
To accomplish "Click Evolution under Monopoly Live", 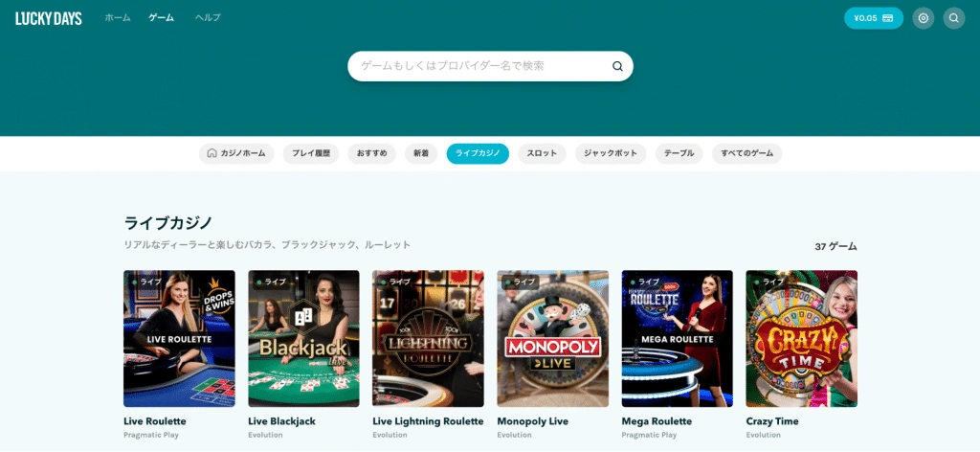I will point(515,435).
